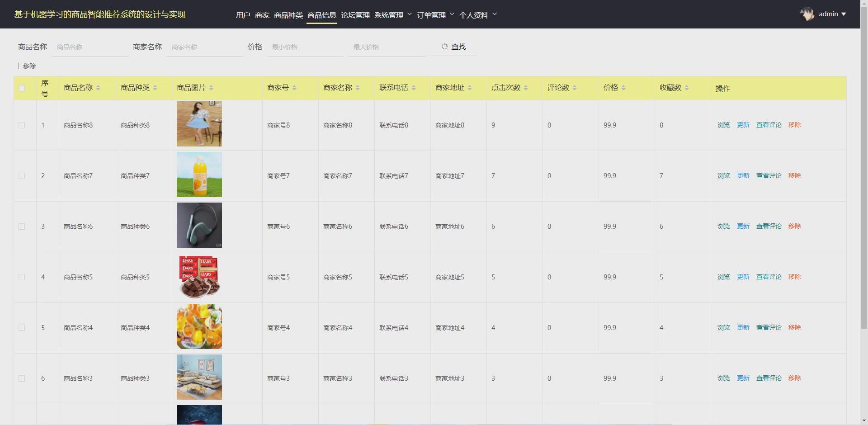Click 更新 for 商品名称7 row
This screenshot has width=868, height=425.
point(743,175)
